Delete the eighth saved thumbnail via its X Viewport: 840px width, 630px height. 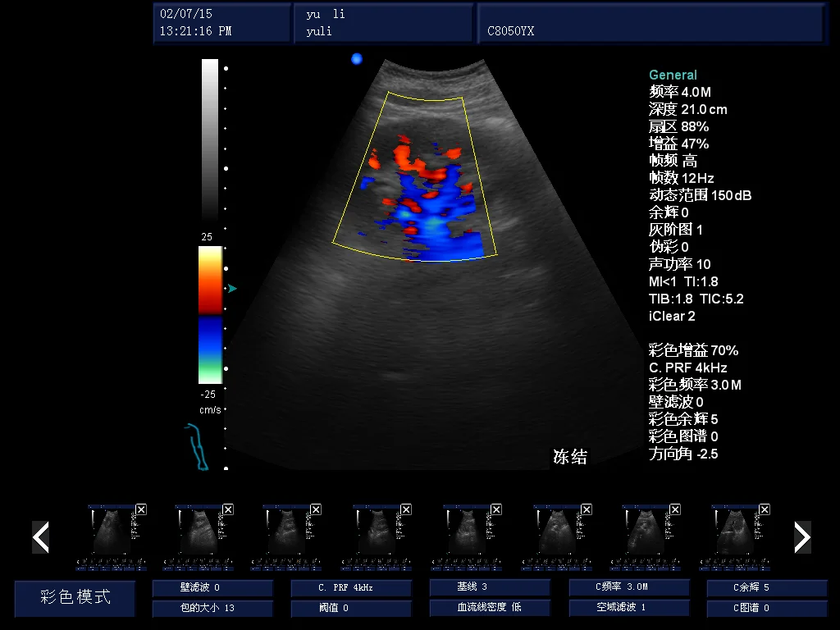(x=765, y=509)
